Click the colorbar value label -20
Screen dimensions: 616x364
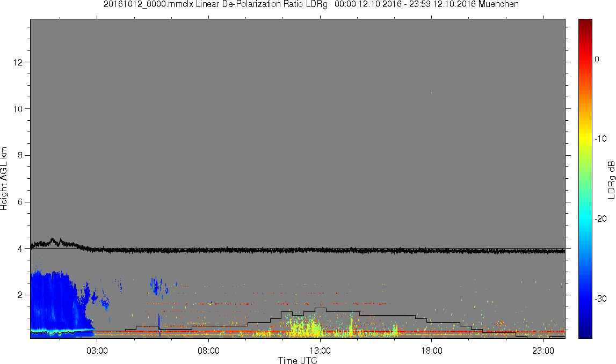(x=600, y=219)
